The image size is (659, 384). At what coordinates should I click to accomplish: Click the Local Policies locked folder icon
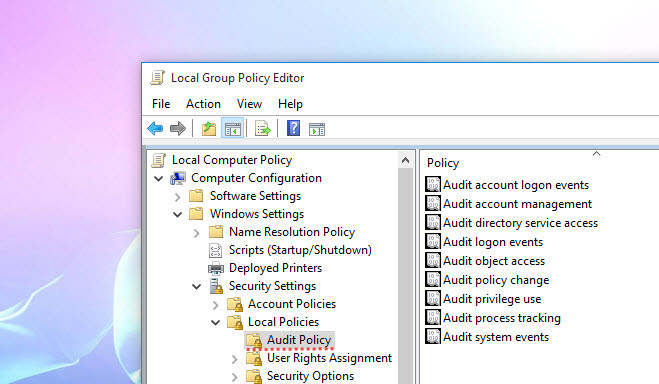click(235, 322)
